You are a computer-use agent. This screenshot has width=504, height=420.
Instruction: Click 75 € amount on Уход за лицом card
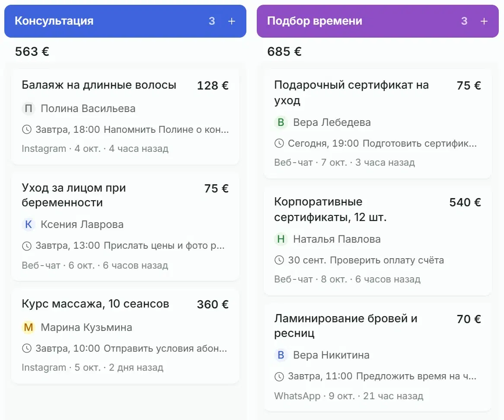(217, 189)
